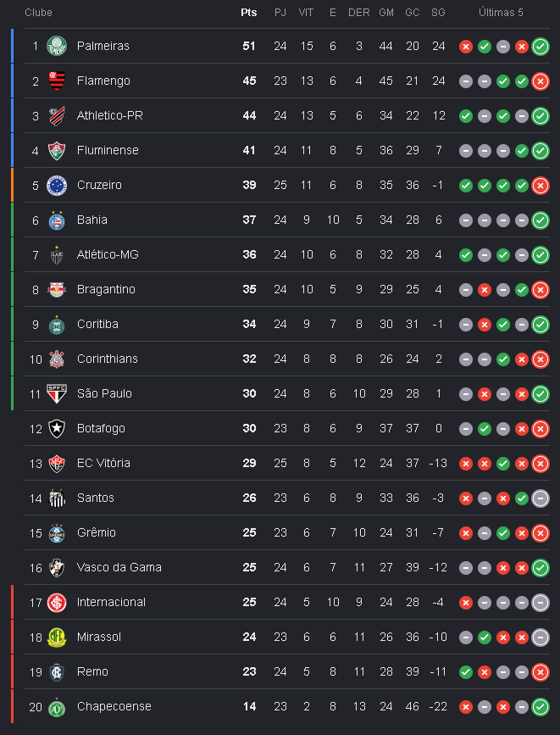Click the Mirassol yellow crest
This screenshot has height=735, width=560.
pos(57,637)
